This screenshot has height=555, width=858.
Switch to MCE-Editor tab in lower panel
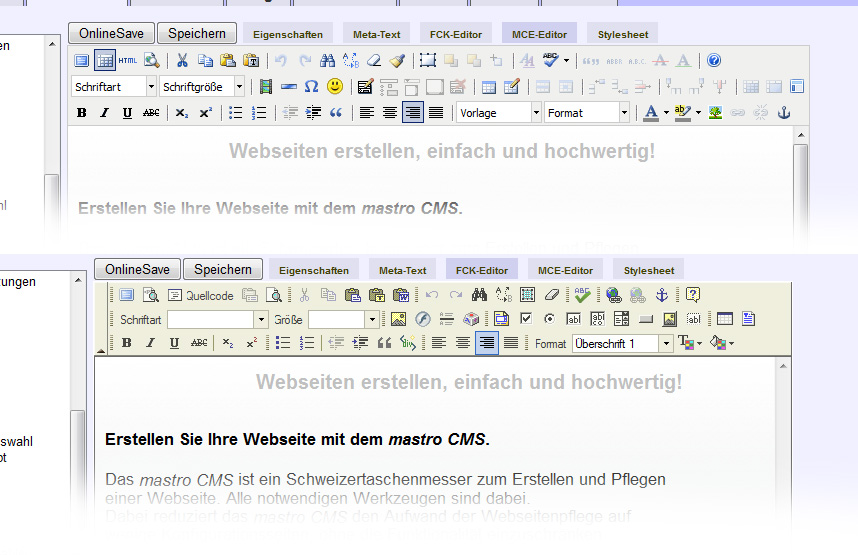(x=565, y=270)
